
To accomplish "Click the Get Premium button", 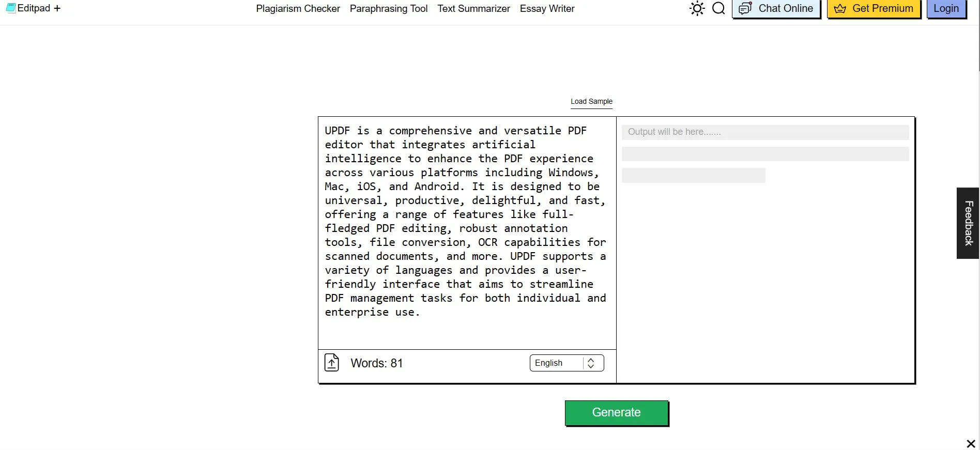I will pos(874,9).
